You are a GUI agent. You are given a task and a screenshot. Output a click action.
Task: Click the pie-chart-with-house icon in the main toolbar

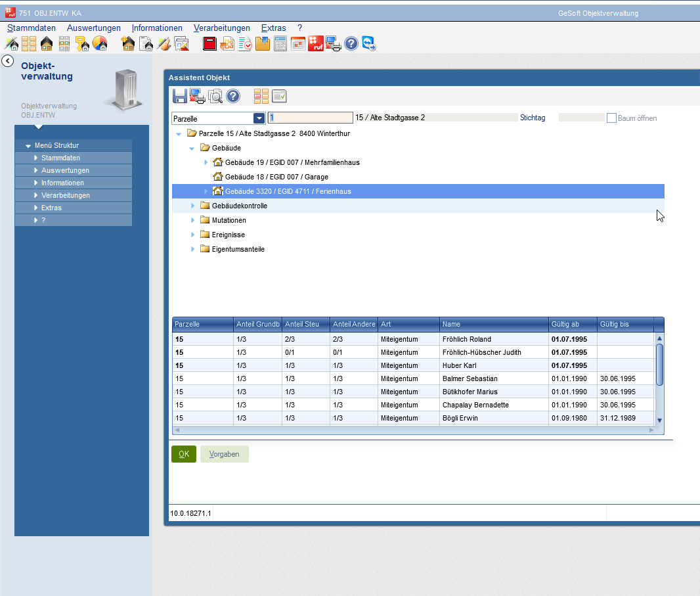coord(100,44)
